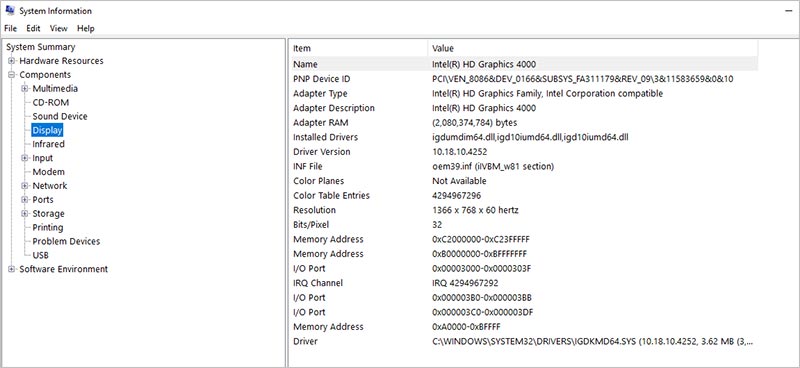Select Storage in the tree

point(48,213)
